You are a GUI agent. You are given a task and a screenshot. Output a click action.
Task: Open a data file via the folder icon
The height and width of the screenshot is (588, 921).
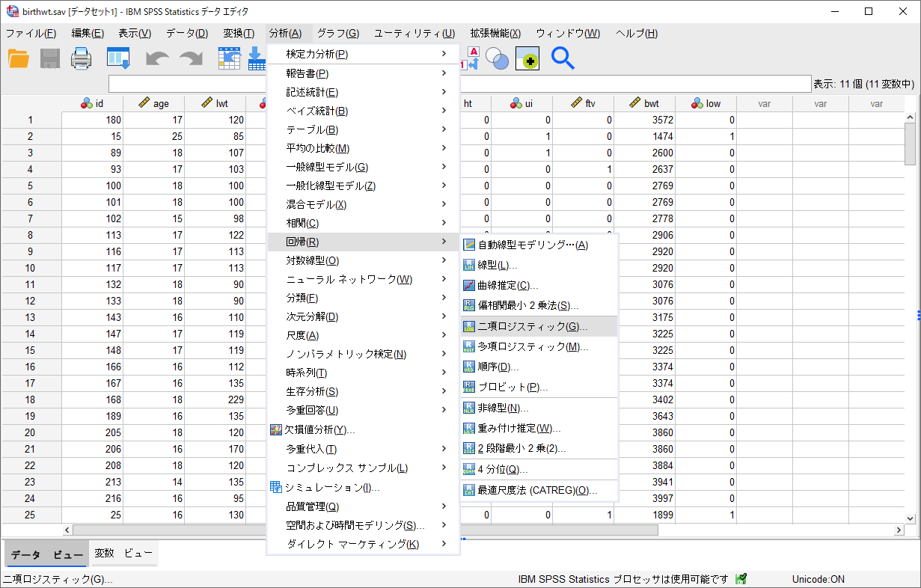19,58
